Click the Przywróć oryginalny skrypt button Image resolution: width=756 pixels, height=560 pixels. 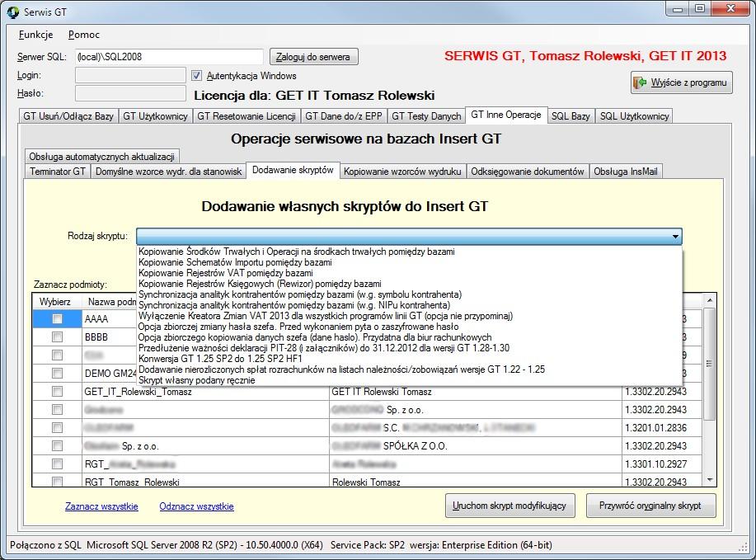[650, 506]
